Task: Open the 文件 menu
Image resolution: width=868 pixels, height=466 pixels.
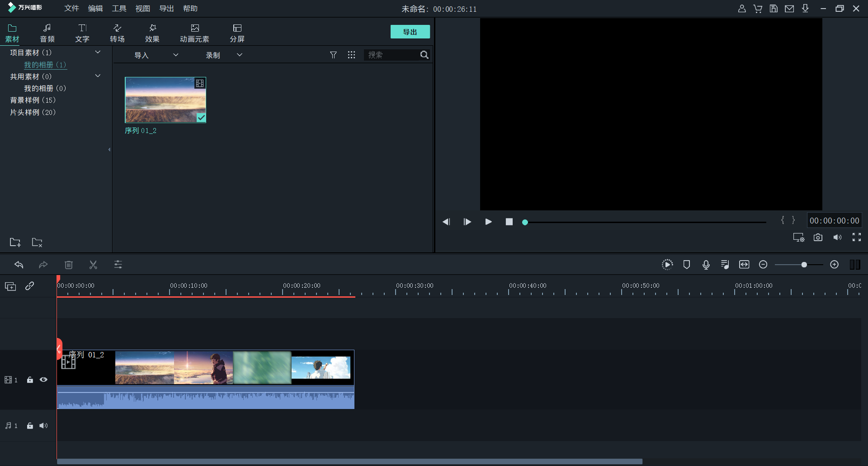Action: click(x=71, y=9)
